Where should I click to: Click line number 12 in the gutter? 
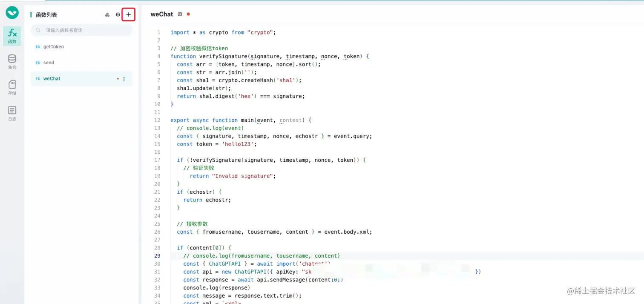coord(157,120)
